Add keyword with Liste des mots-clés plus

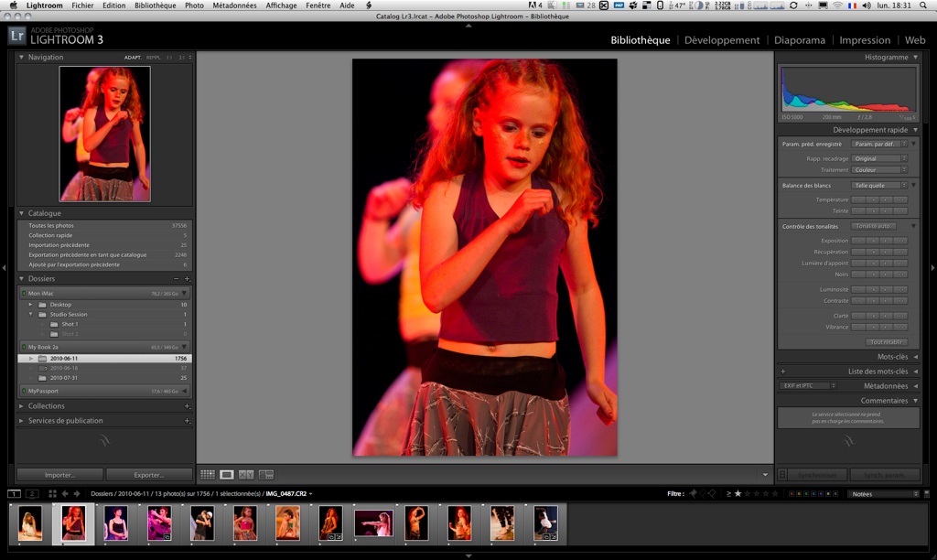coord(783,372)
